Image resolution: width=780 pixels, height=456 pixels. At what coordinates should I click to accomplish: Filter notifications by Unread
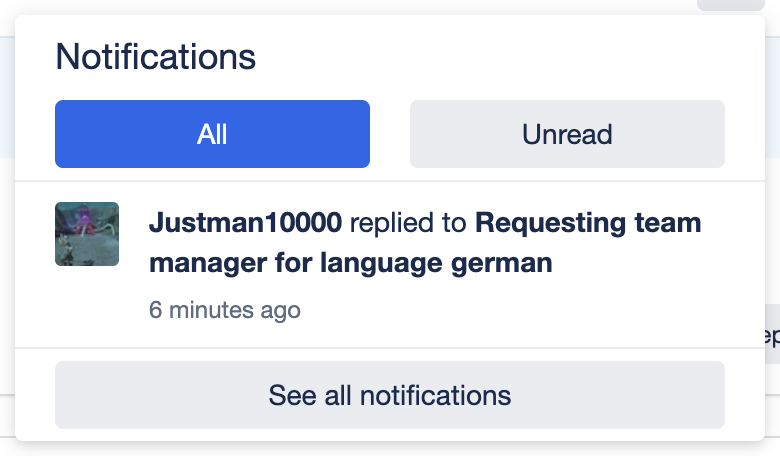click(x=567, y=134)
